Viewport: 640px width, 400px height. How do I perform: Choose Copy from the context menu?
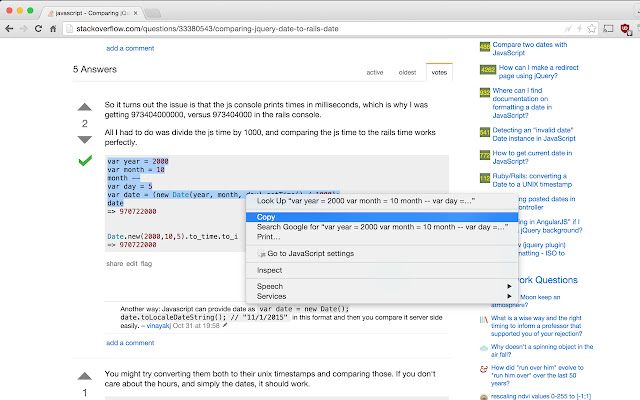266,216
